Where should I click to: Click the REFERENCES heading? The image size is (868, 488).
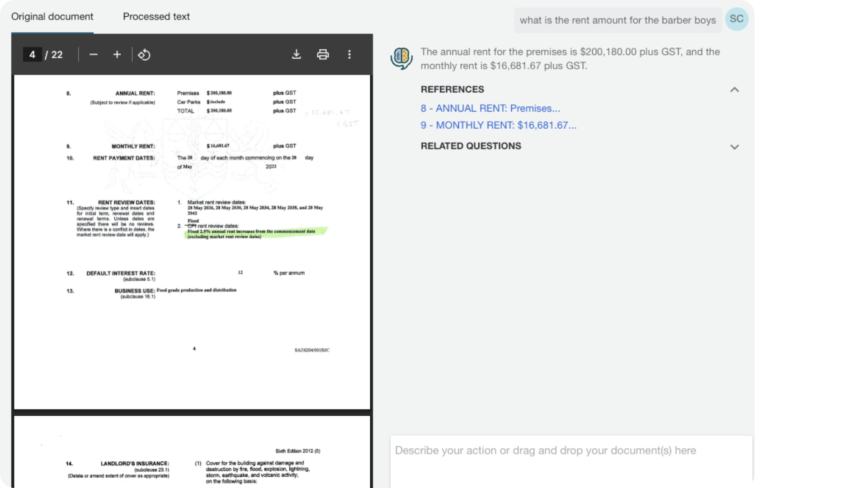452,89
